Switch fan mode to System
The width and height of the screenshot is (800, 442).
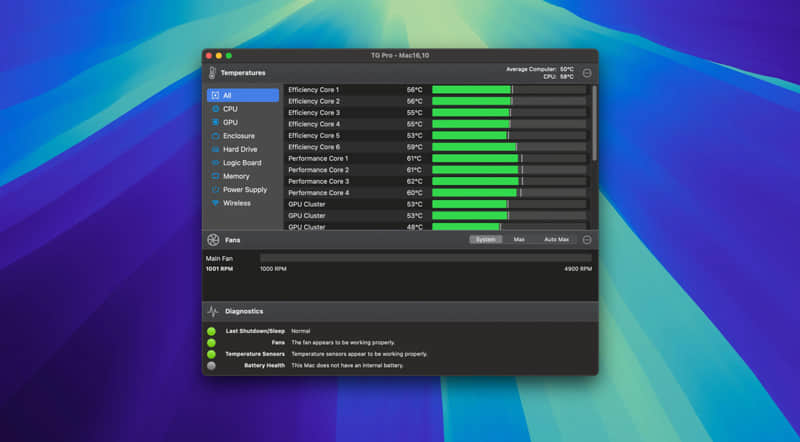[485, 240]
